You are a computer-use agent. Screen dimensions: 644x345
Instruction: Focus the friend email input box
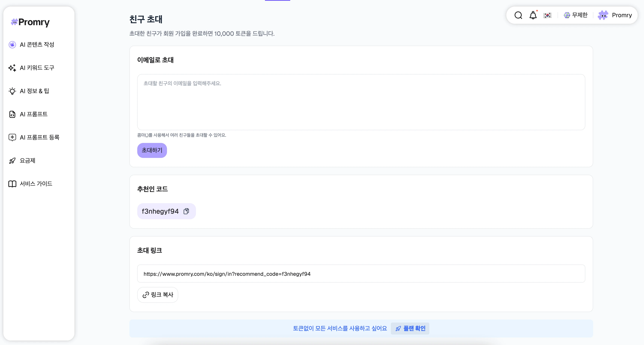(361, 102)
